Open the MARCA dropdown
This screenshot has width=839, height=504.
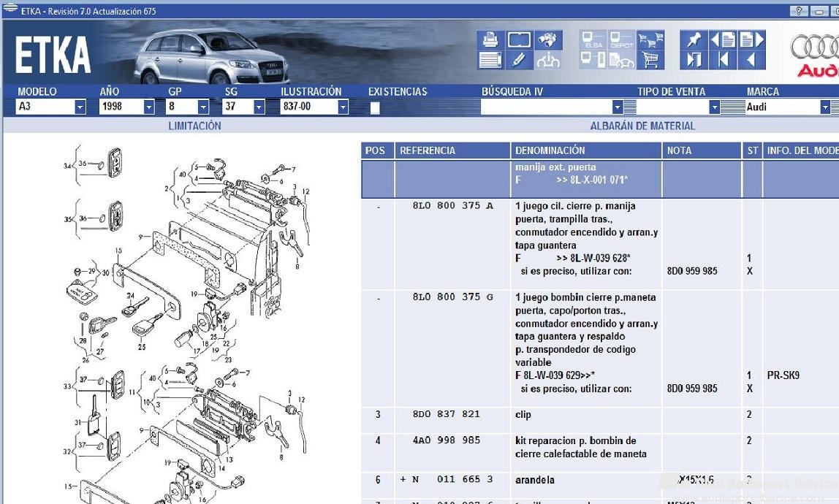[x=824, y=107]
